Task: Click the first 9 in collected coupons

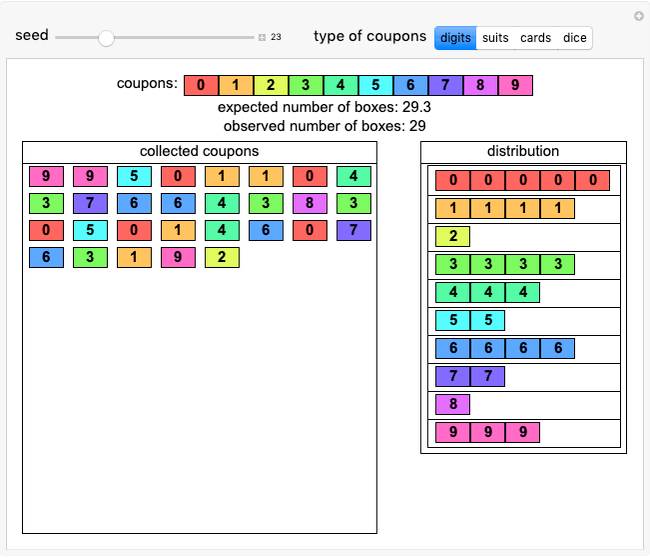Action: 46,176
